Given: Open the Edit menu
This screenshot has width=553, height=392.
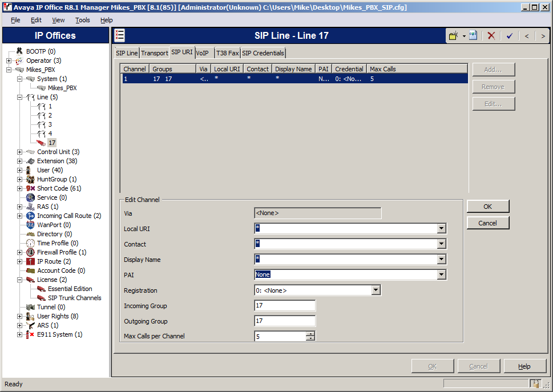Looking at the screenshot, I should (x=36, y=20).
